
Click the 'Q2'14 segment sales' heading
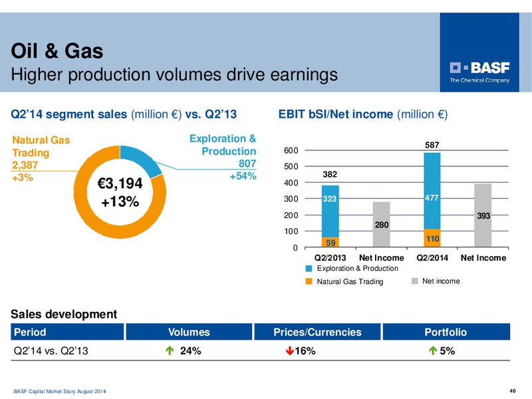coord(69,114)
